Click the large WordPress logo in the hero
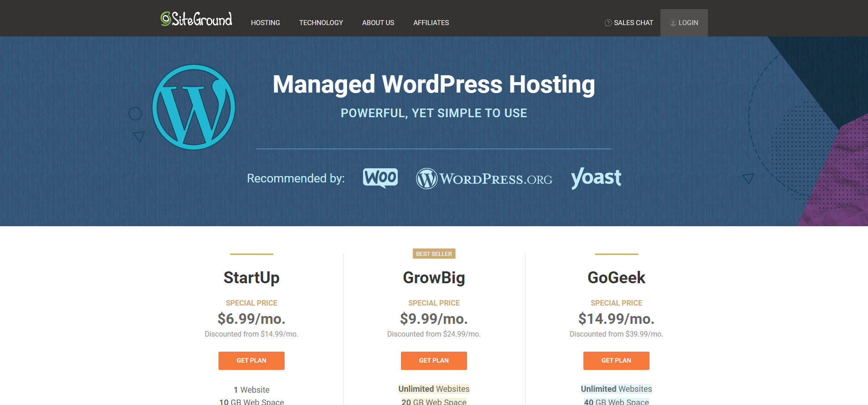This screenshot has width=868, height=405. click(193, 107)
